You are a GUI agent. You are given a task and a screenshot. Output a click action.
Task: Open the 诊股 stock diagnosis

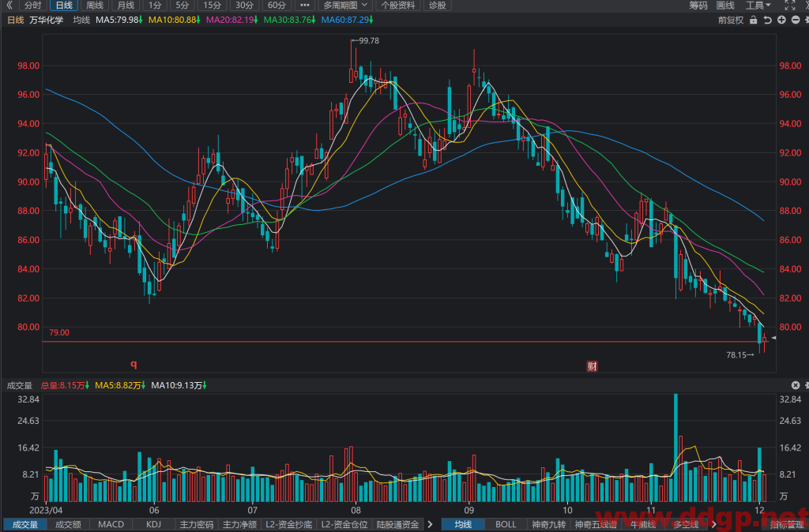click(438, 6)
